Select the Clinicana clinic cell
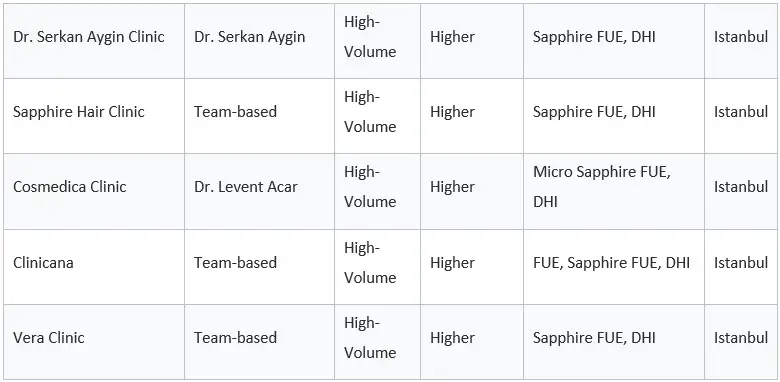Viewport: 780px width, 382px height. 94,267
